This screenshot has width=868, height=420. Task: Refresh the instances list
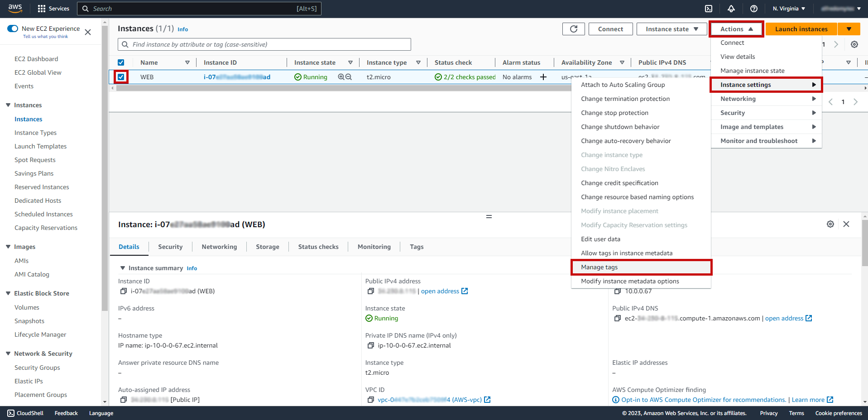(574, 29)
